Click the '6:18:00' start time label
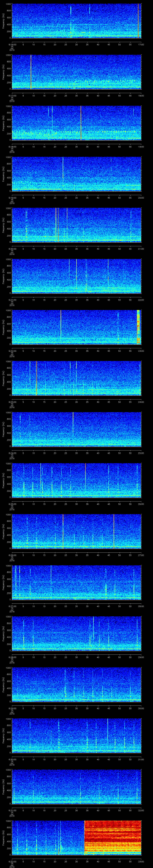The image size is (153, 868). point(12,147)
